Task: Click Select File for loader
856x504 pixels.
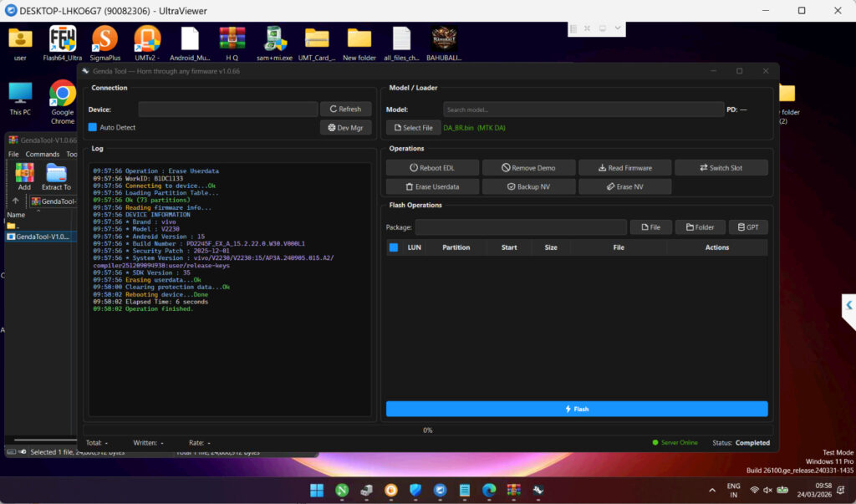Action: click(x=413, y=128)
